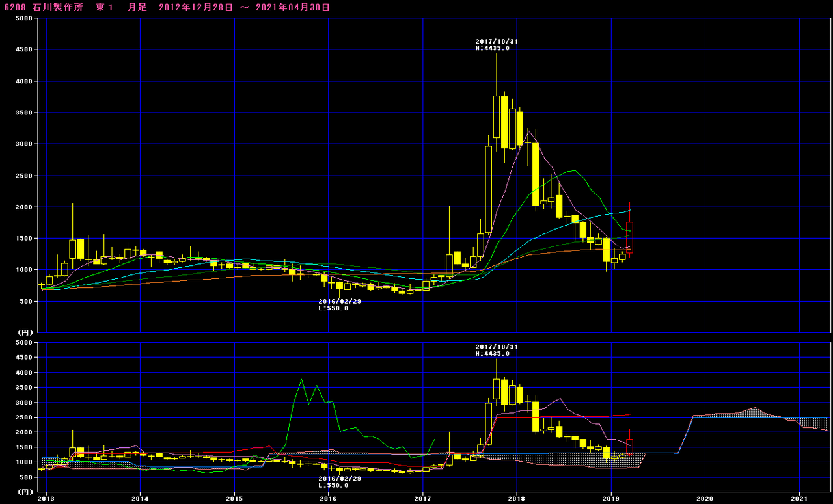Click the 1500 price label on the upper chart axis

pyautogui.click(x=24, y=238)
